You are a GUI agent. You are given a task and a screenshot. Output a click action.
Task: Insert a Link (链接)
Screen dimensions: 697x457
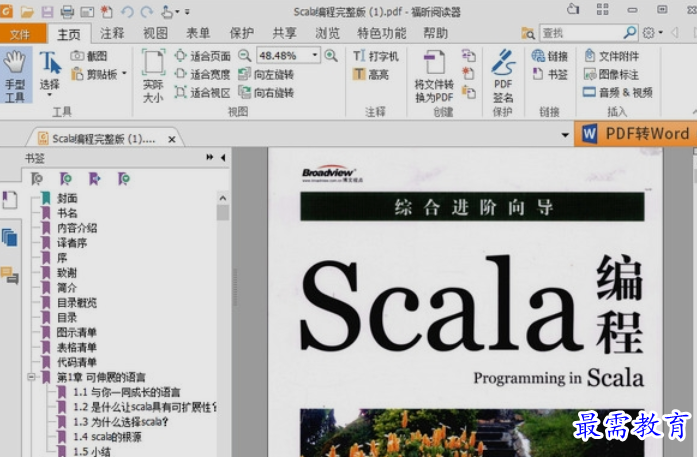[550, 56]
